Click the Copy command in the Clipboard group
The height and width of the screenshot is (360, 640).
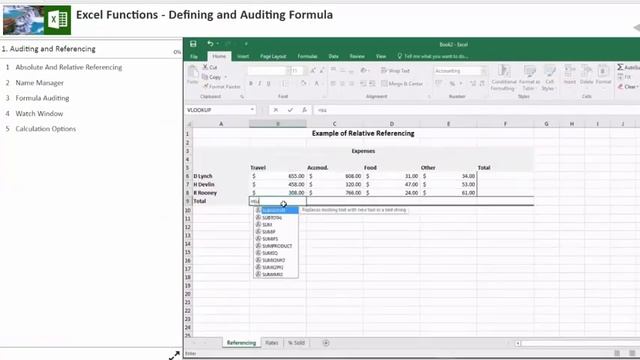pos(212,77)
